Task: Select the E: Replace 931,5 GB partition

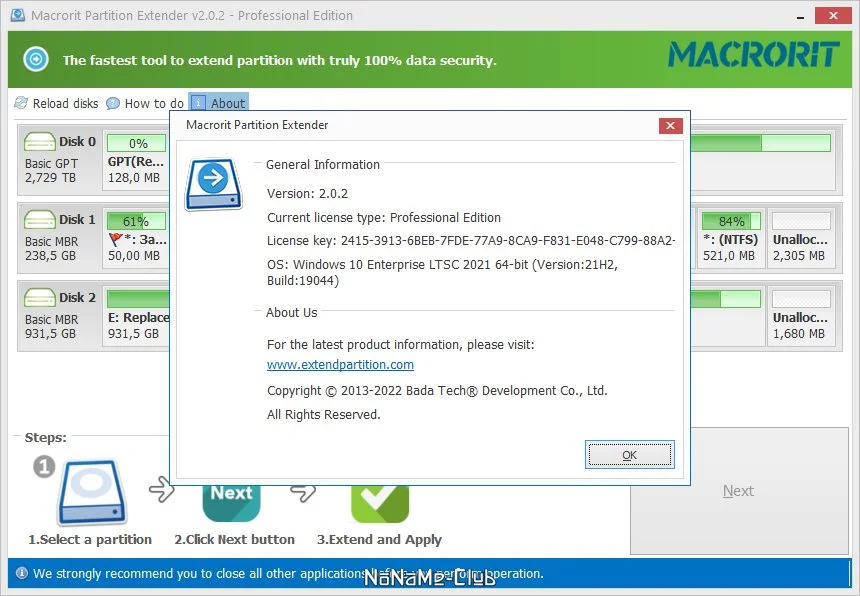Action: 136,315
